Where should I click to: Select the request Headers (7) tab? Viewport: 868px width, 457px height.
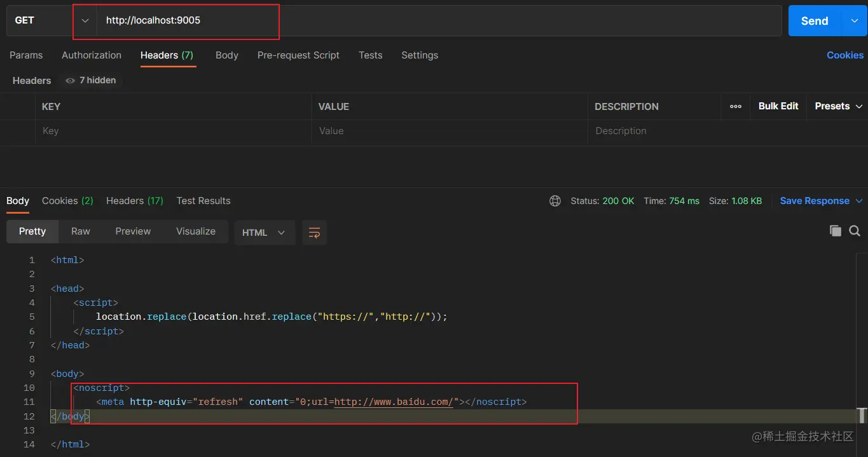coord(167,55)
